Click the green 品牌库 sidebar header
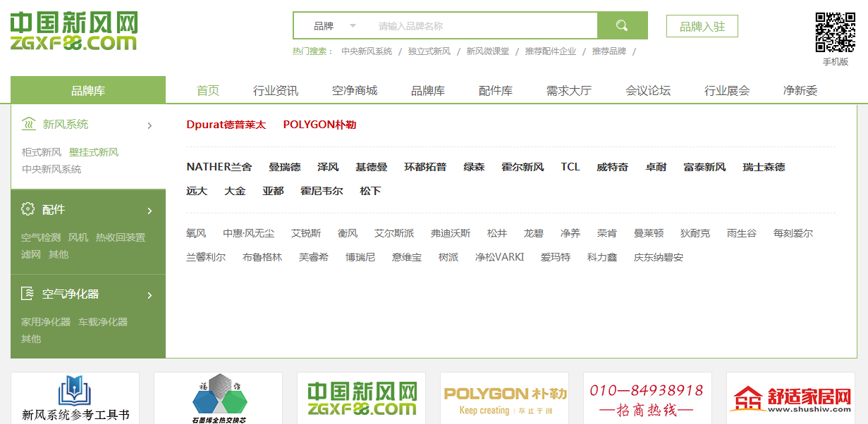The image size is (868, 424). [x=88, y=90]
